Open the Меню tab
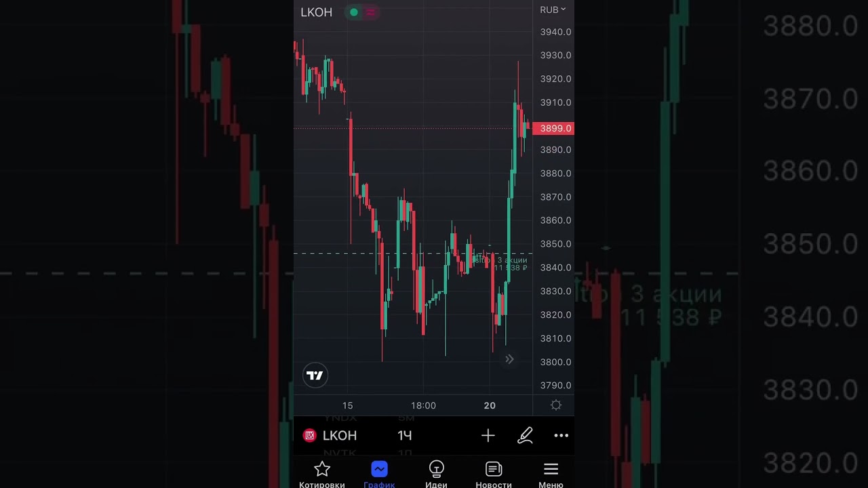Viewport: 868px width, 488px height. point(551,474)
